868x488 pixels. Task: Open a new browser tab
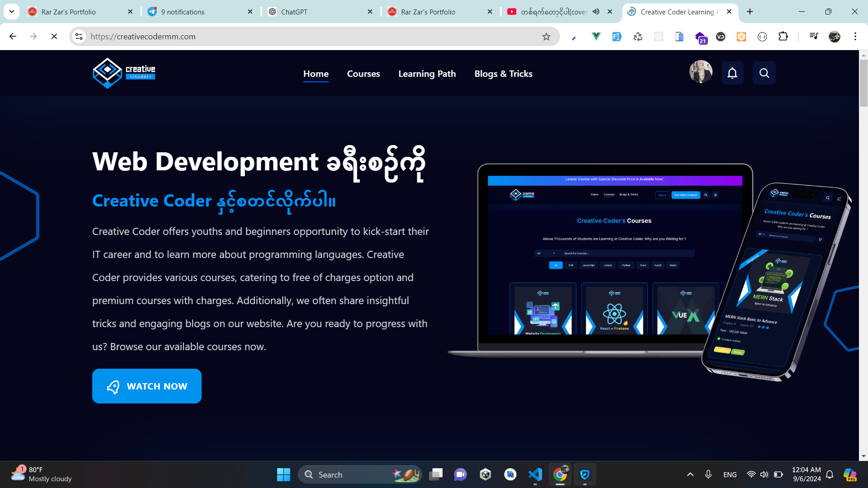750,12
